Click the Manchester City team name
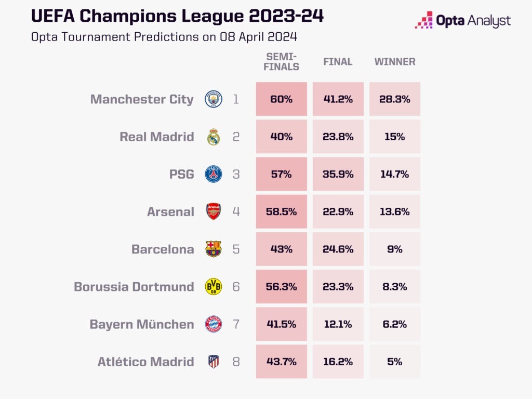The width and height of the screenshot is (532, 399). point(142,99)
